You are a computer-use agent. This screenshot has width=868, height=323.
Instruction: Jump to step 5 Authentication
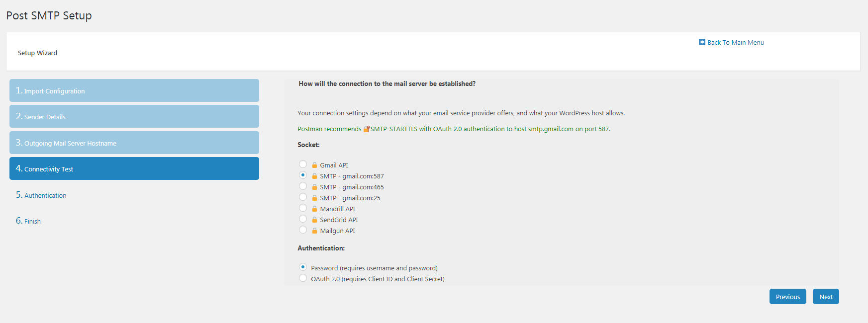(x=41, y=195)
